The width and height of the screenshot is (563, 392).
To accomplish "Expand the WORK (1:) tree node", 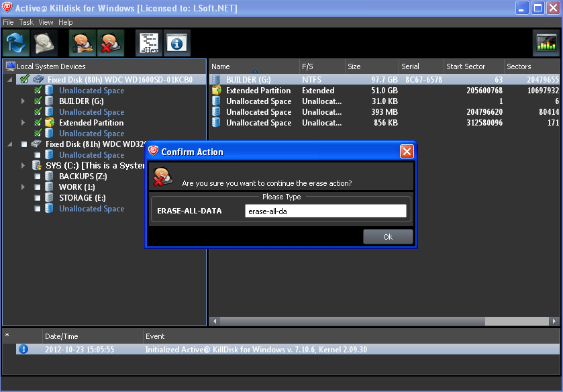I will [x=23, y=187].
